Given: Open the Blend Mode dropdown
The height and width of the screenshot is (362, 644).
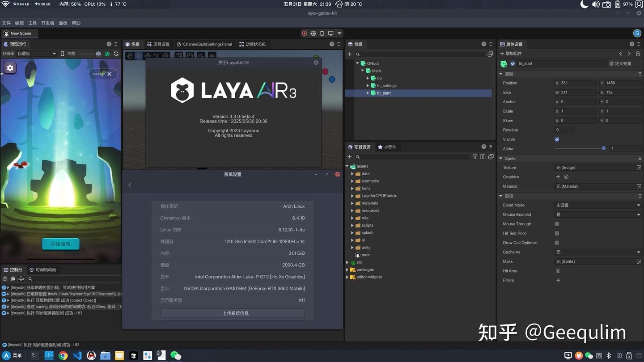Looking at the screenshot, I should (598, 205).
